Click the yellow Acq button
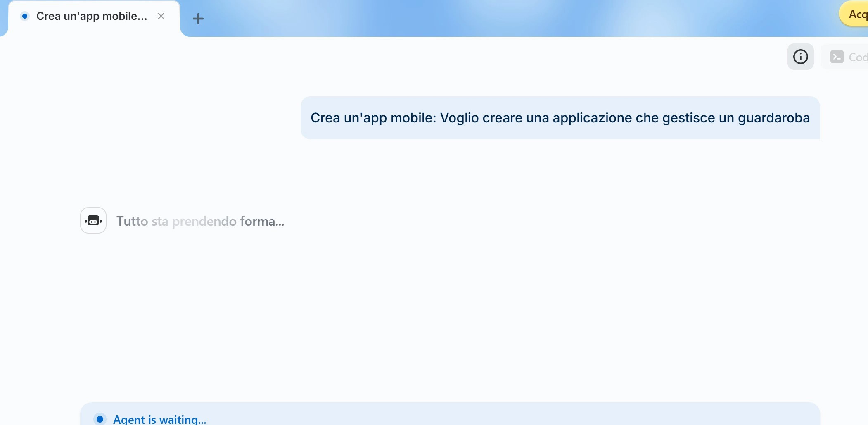868x425 pixels. click(854, 14)
